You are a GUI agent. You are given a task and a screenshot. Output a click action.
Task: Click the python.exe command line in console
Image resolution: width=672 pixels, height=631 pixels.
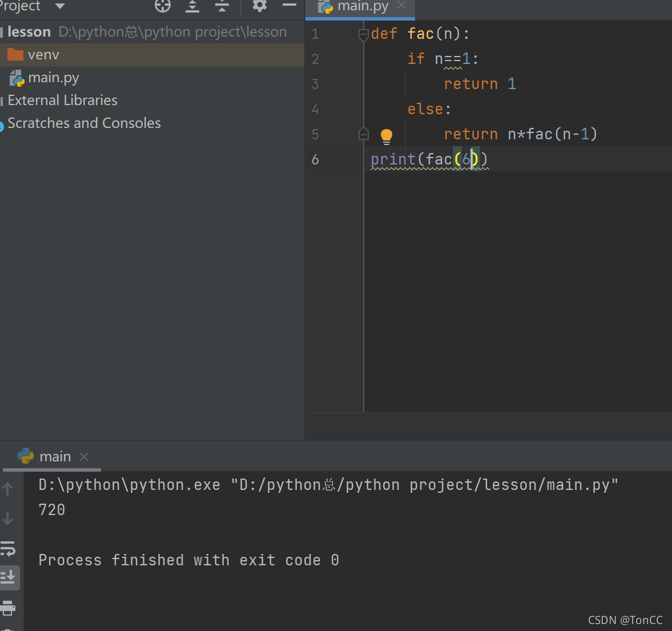(x=328, y=485)
